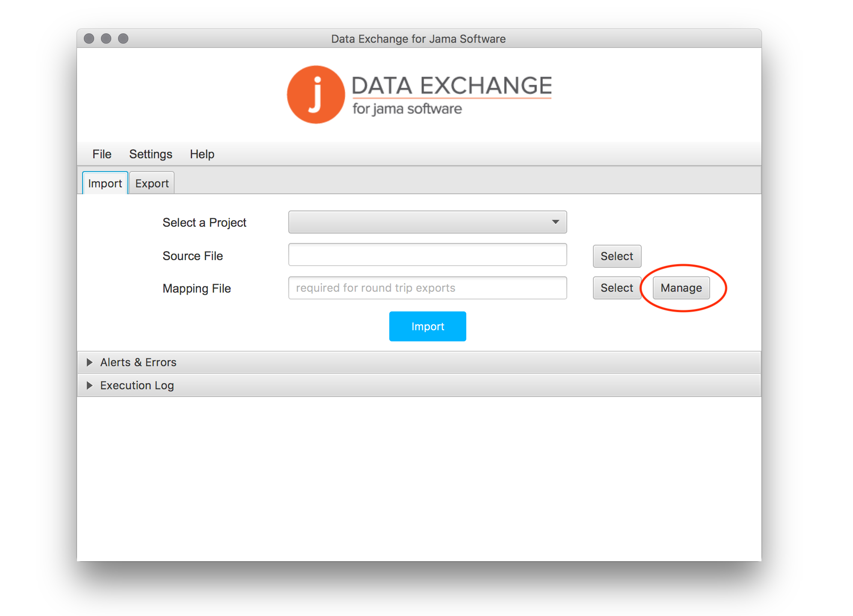Click the 'Select a Project' label

[204, 223]
